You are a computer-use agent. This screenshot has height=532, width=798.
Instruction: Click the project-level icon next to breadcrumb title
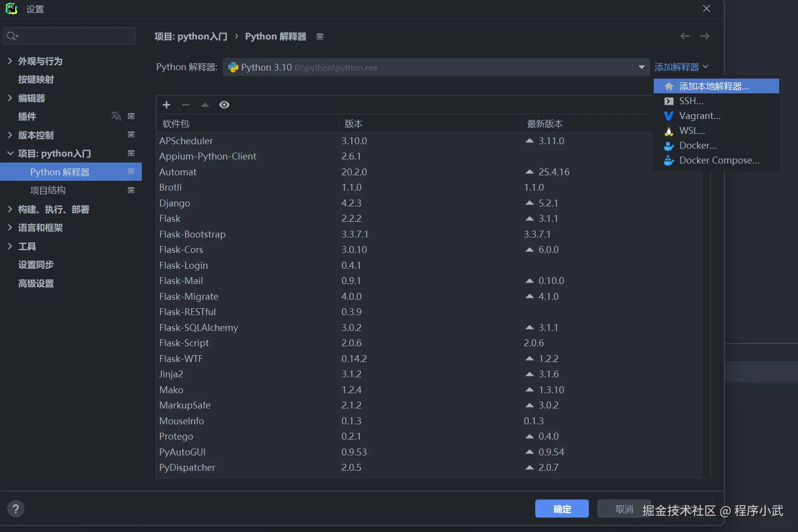320,37
